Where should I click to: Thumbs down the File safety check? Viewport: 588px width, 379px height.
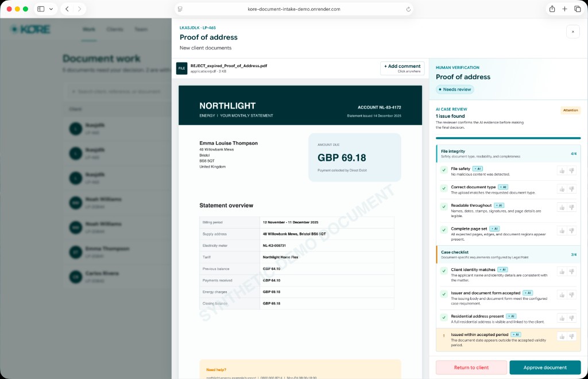(571, 171)
